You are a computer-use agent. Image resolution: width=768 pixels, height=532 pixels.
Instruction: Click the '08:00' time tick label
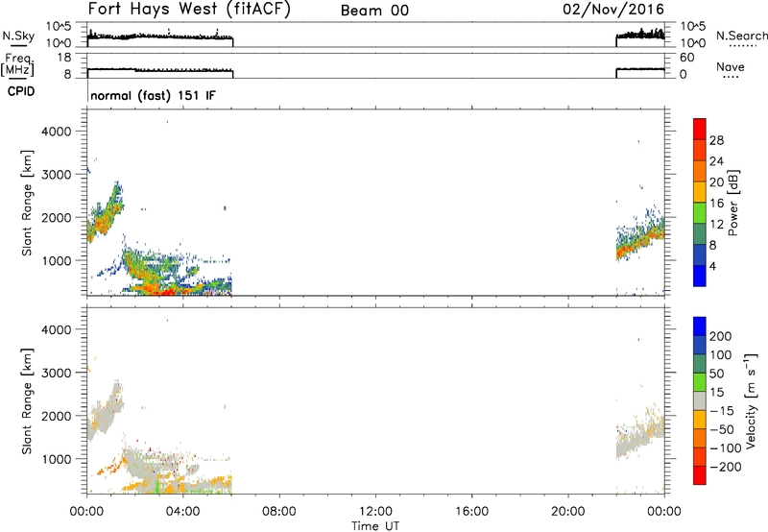pos(279,512)
